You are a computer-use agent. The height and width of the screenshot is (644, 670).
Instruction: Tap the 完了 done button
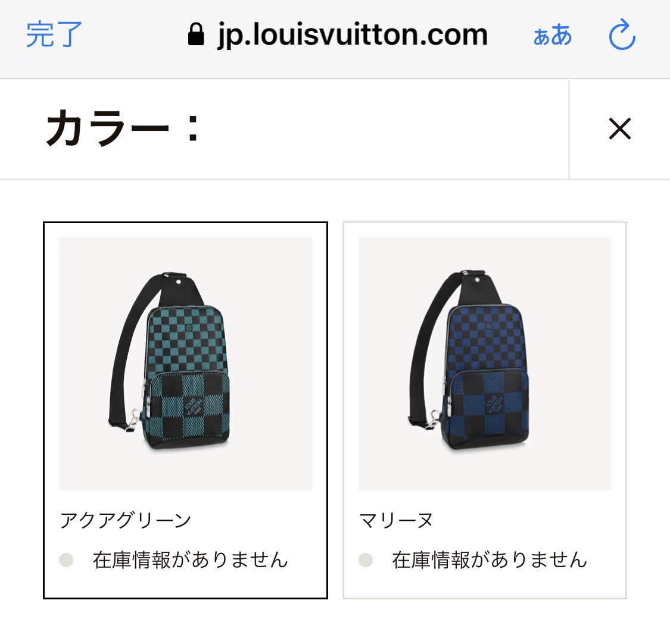tap(54, 34)
